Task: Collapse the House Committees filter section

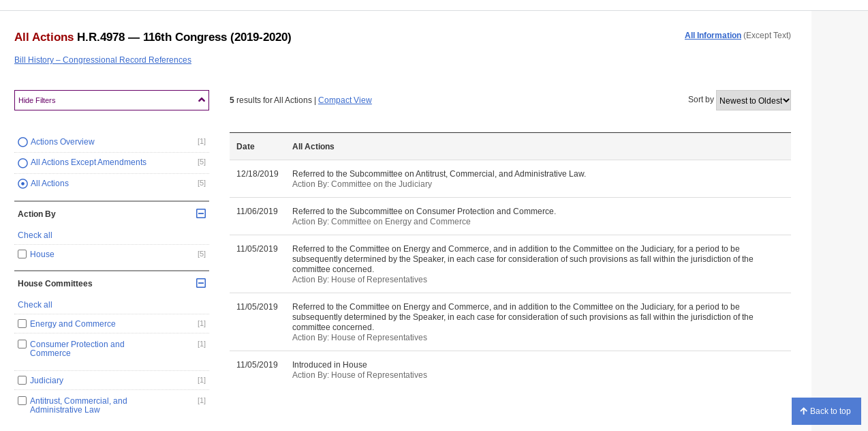Action: pyautogui.click(x=201, y=283)
